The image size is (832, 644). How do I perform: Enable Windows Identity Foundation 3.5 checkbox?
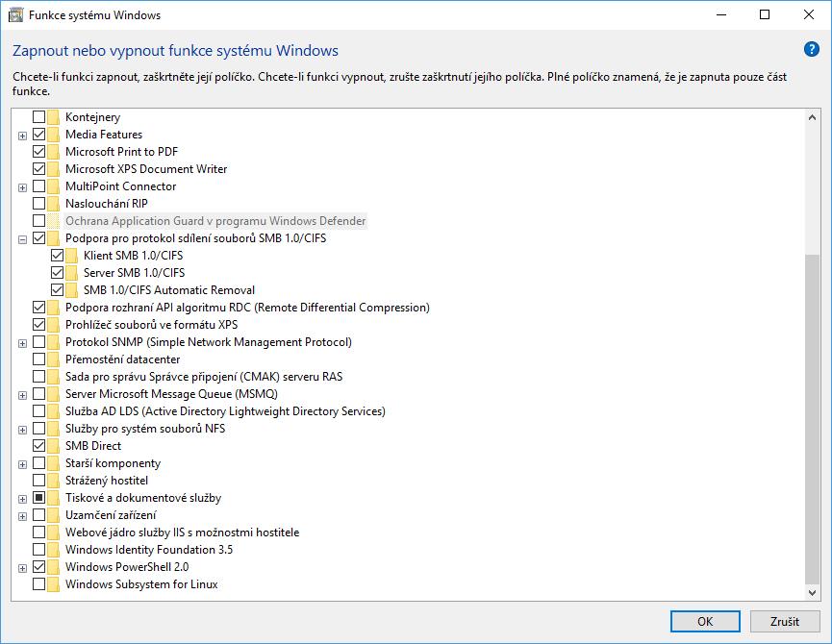tap(38, 550)
